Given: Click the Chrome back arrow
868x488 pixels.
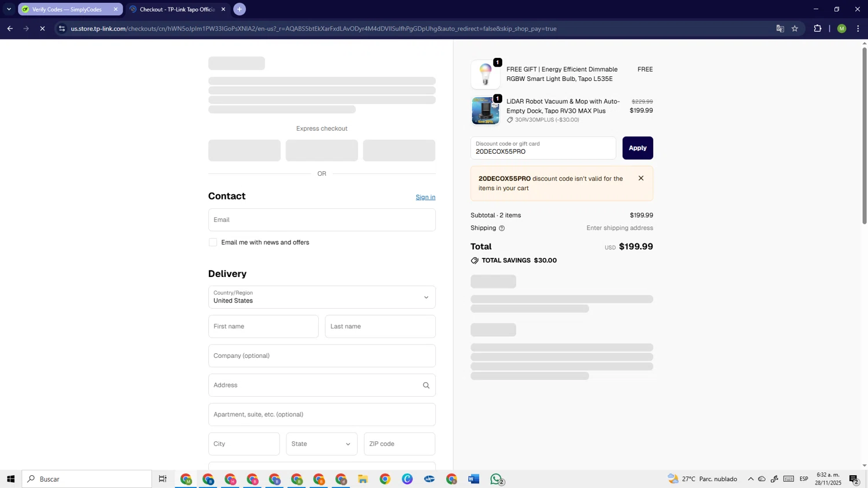Looking at the screenshot, I should [x=10, y=28].
